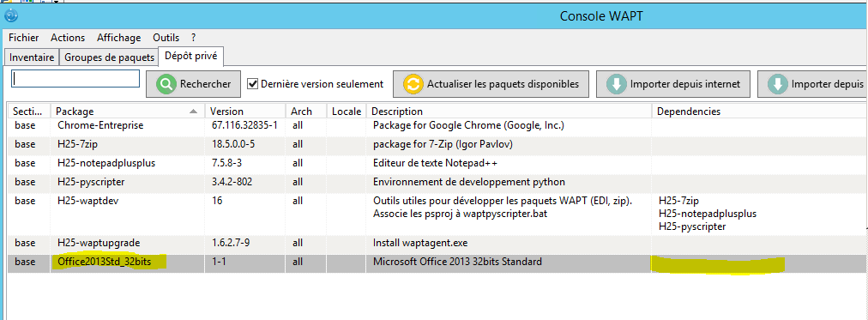Click in the package search field
The width and height of the screenshot is (868, 320).
point(75,78)
